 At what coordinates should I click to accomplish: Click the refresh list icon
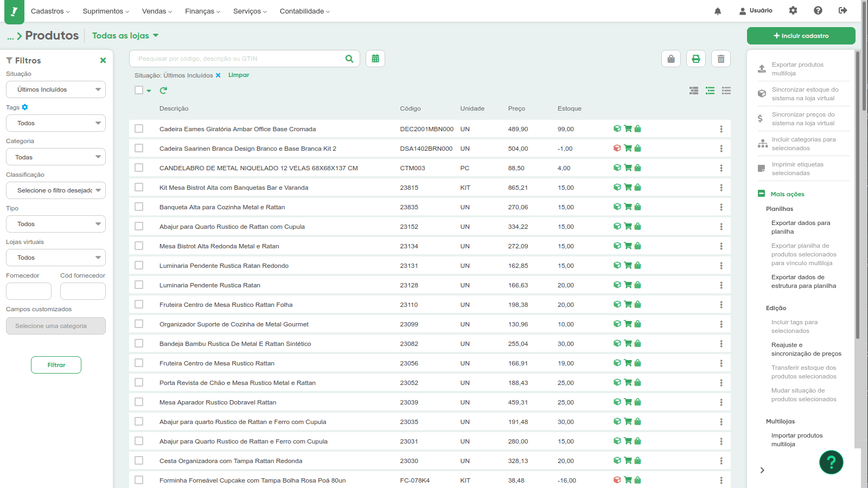coord(163,91)
